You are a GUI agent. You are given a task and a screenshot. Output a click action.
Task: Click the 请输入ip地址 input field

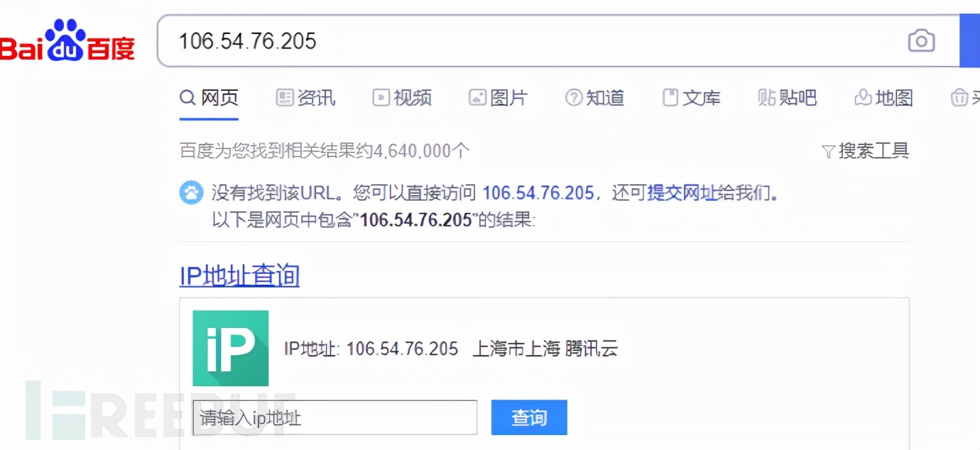tap(334, 417)
